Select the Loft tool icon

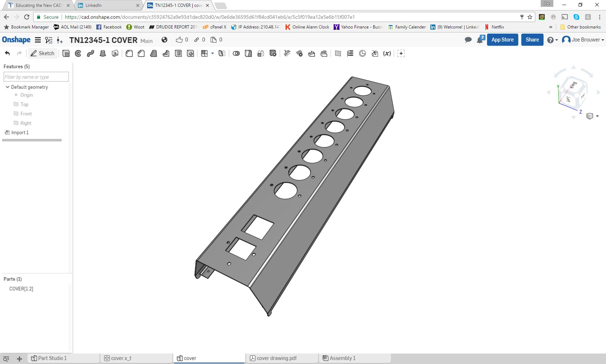click(x=103, y=53)
